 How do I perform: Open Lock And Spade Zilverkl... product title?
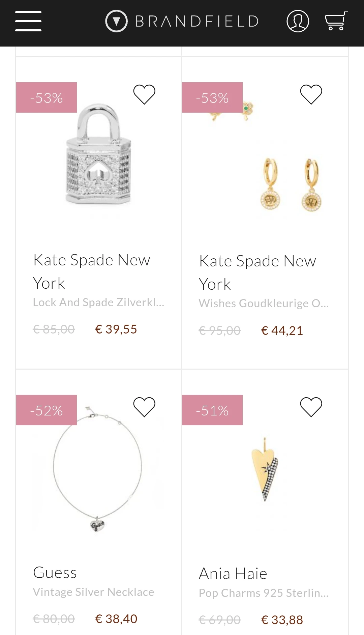[98, 302]
